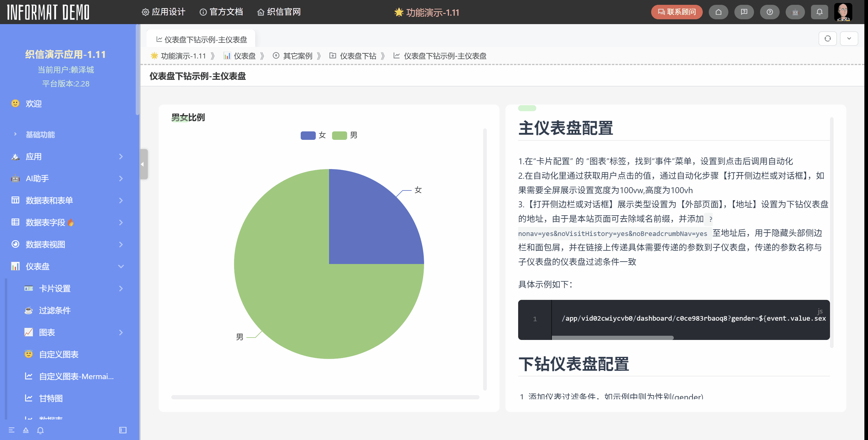Open the tab options dropdown arrow
868x440 pixels.
click(849, 38)
